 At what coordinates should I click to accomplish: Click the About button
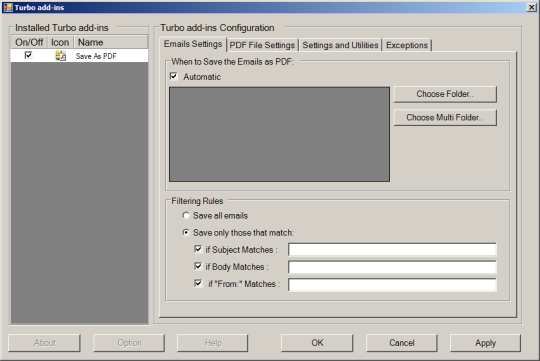(44, 343)
